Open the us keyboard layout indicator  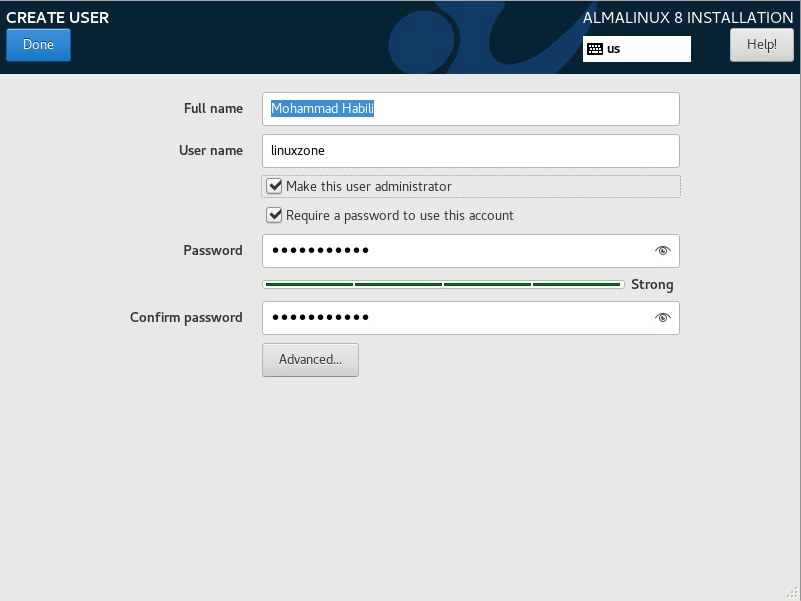pos(637,49)
